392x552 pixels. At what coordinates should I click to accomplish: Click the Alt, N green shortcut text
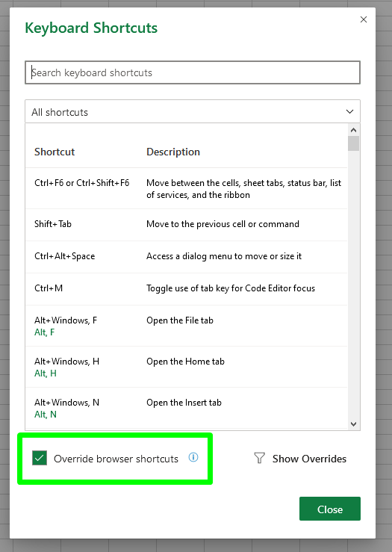46,415
